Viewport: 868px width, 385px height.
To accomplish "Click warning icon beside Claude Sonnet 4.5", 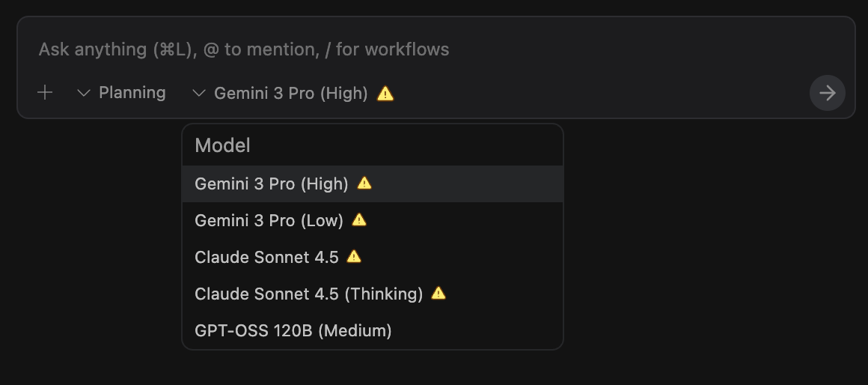I will 355,256.
